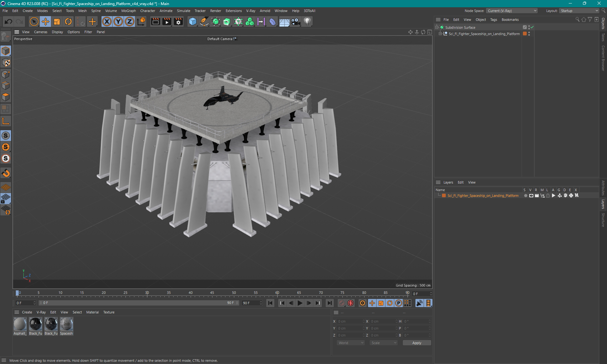Open Object Manager hamburger menu

click(438, 20)
